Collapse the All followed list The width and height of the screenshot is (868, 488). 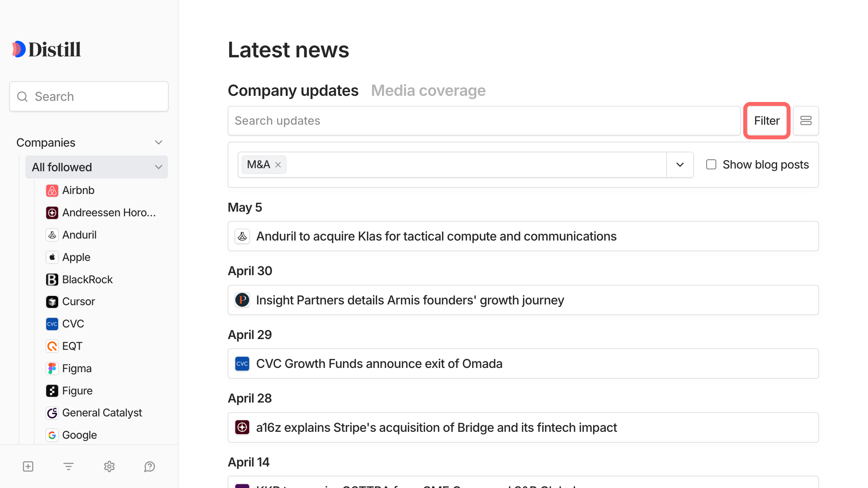click(x=158, y=167)
